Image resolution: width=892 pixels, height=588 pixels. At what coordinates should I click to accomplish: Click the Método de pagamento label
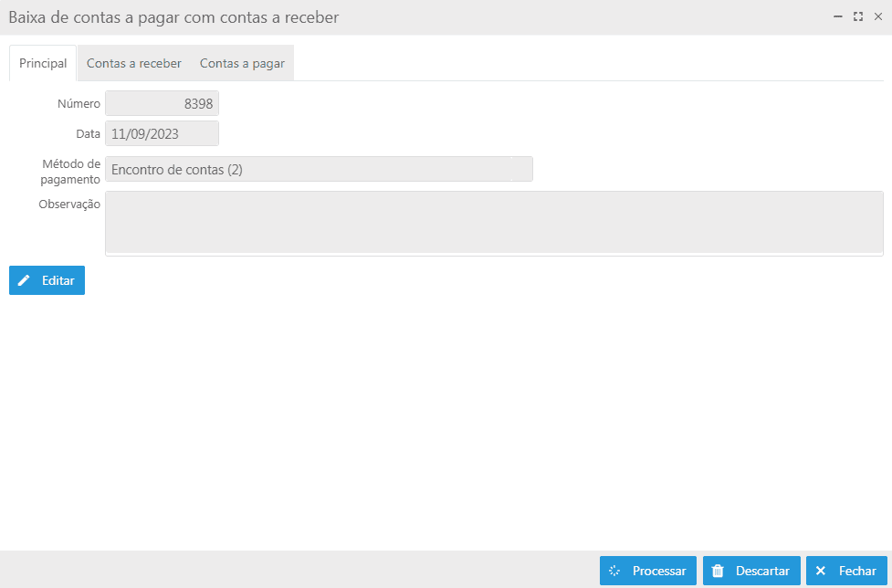click(70, 171)
